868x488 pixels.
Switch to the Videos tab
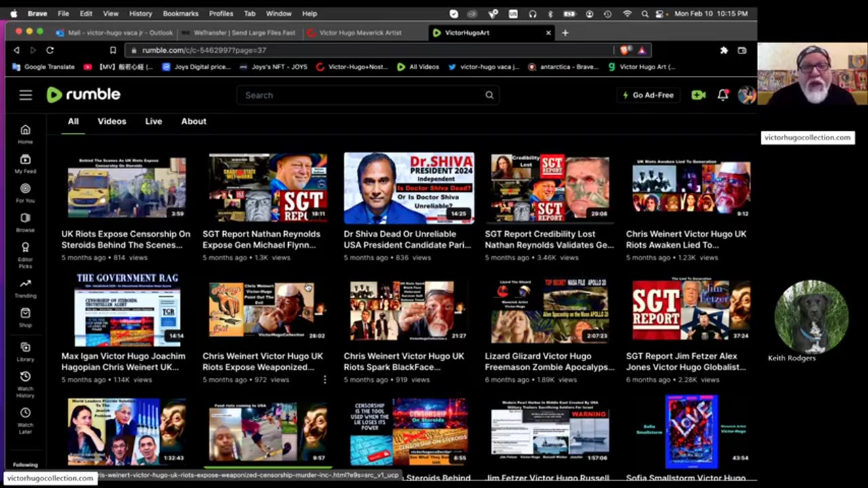112,121
